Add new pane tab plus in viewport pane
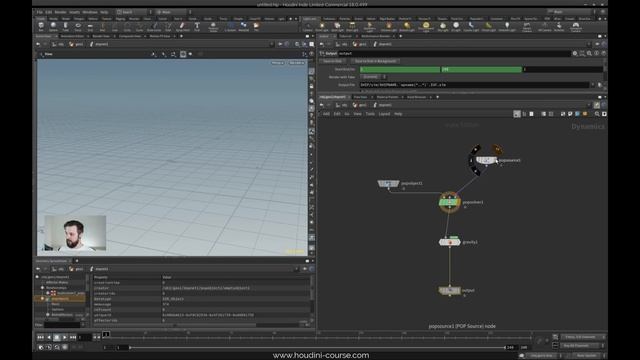 click(181, 36)
